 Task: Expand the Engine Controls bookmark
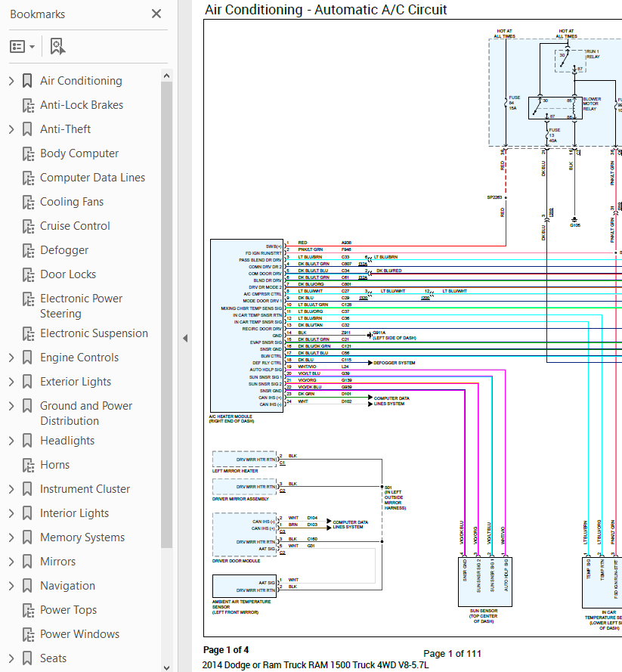pos(11,357)
